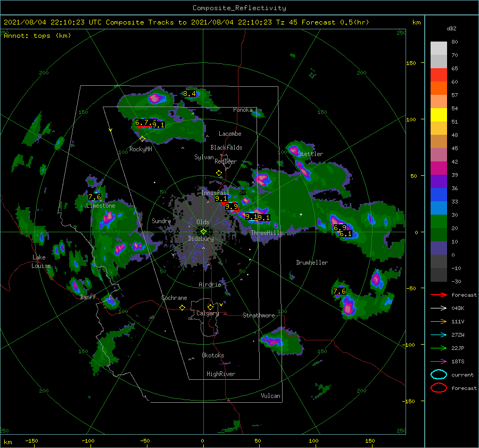The width and height of the screenshot is (479, 448).
Task: Click the storm cell south of Strathmore
Action: [x=273, y=340]
